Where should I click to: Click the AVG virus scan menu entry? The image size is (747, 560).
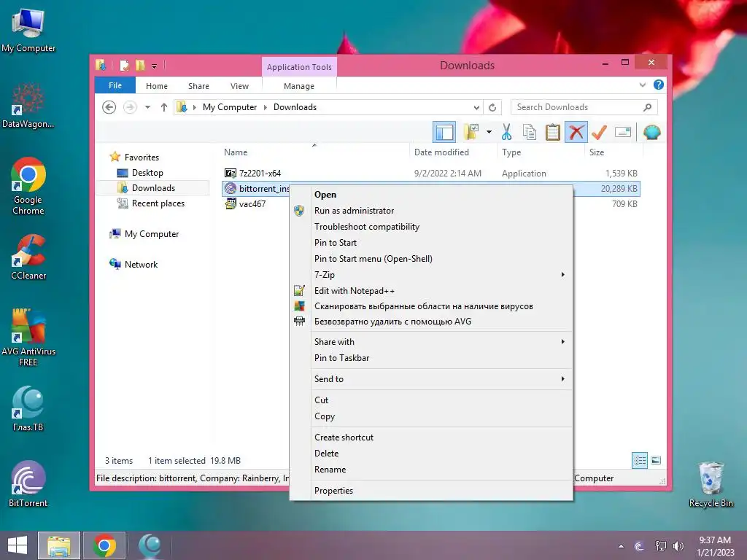(x=431, y=306)
